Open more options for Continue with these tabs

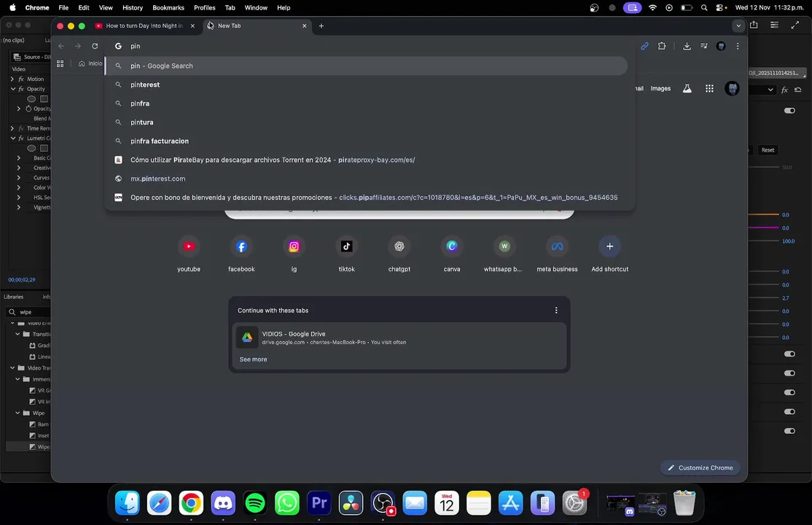tap(556, 311)
